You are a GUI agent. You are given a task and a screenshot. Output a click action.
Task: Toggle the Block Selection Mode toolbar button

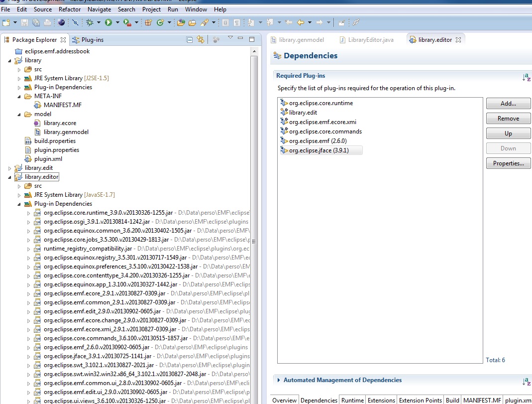[225, 23]
